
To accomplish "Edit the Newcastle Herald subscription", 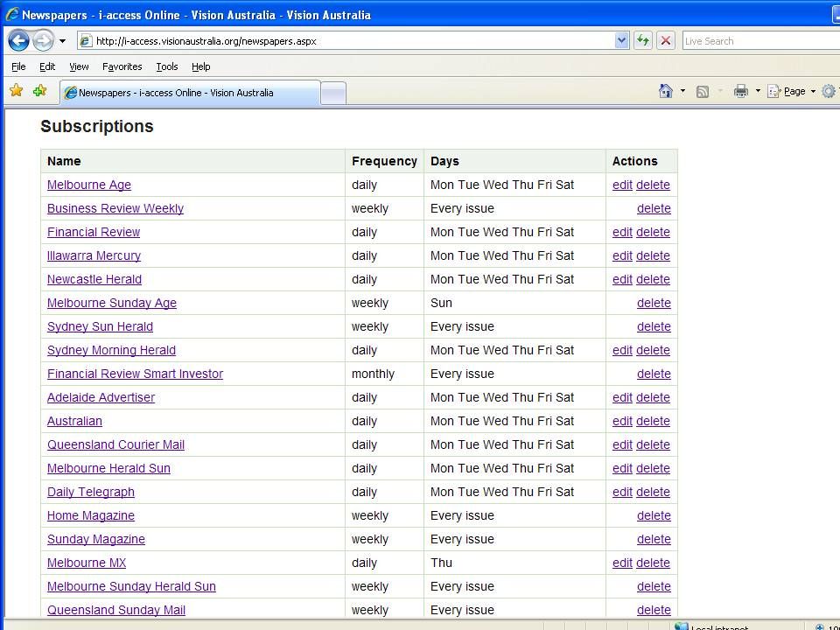I will click(622, 279).
